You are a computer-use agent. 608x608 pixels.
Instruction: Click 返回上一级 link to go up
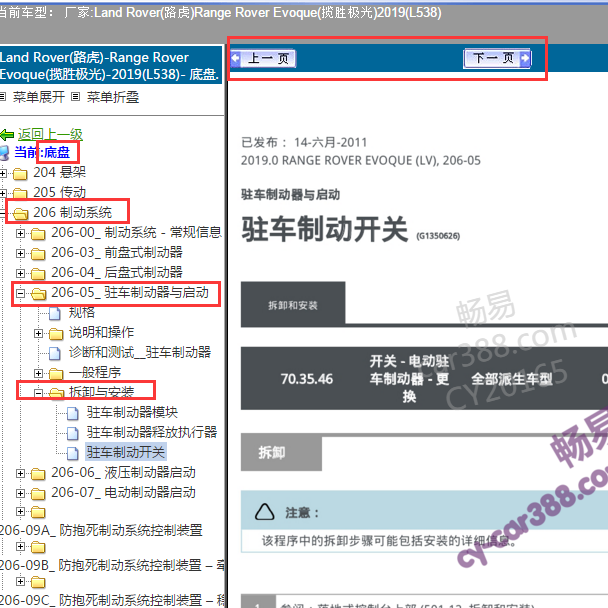pos(50,135)
